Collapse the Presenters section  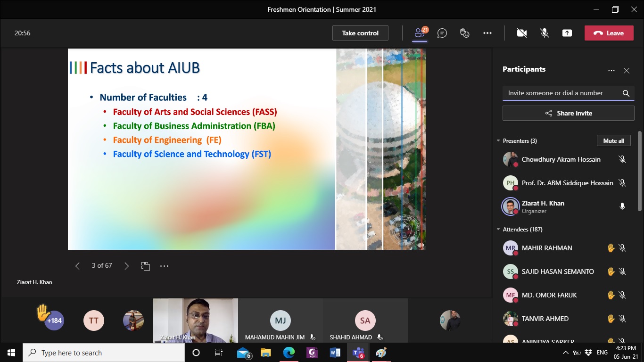tap(498, 141)
